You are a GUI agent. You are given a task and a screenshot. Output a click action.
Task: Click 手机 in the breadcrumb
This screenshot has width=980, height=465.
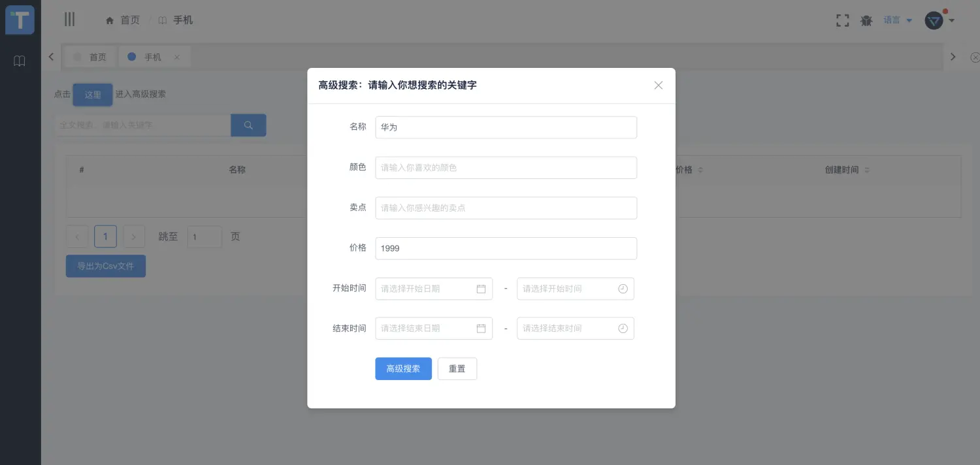point(176,20)
